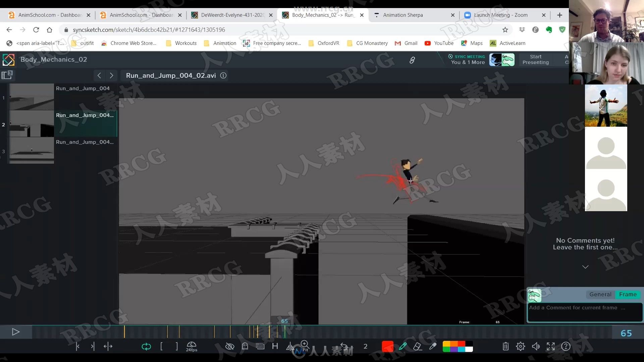Click the General comment tab

tap(600, 294)
